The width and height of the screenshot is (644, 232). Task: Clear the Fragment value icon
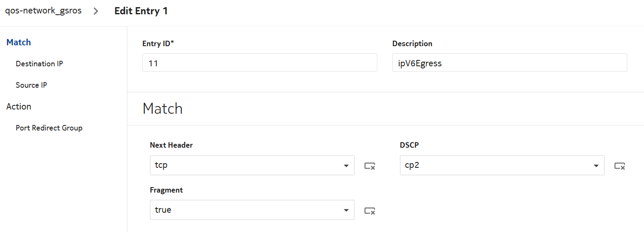click(369, 211)
